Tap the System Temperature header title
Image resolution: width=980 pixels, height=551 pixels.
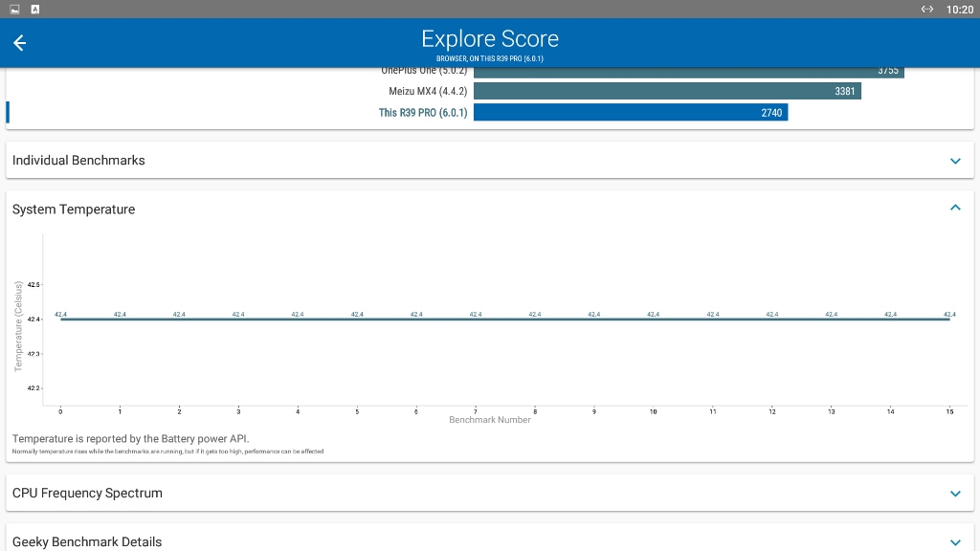click(74, 209)
